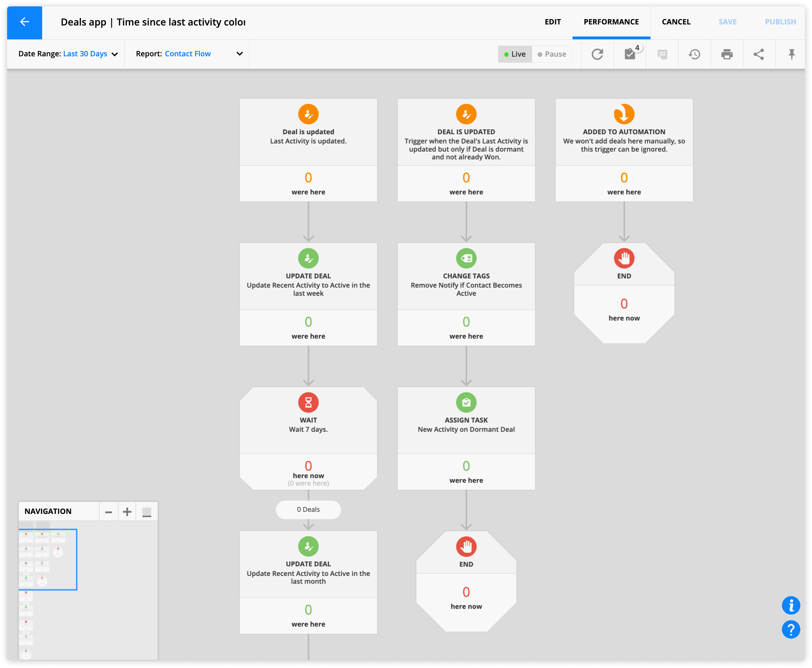Click the print icon
Viewport: 812px width, 668px height.
point(727,54)
